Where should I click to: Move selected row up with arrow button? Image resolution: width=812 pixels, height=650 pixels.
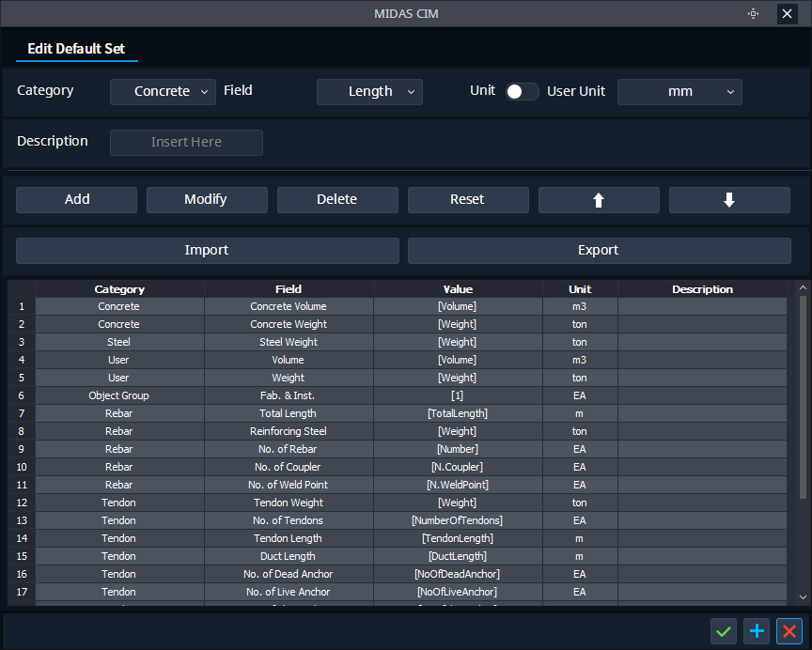(599, 200)
